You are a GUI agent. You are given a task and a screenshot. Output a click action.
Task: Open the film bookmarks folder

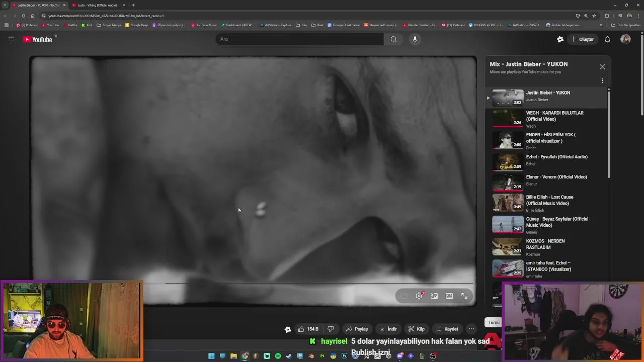pos(301,25)
